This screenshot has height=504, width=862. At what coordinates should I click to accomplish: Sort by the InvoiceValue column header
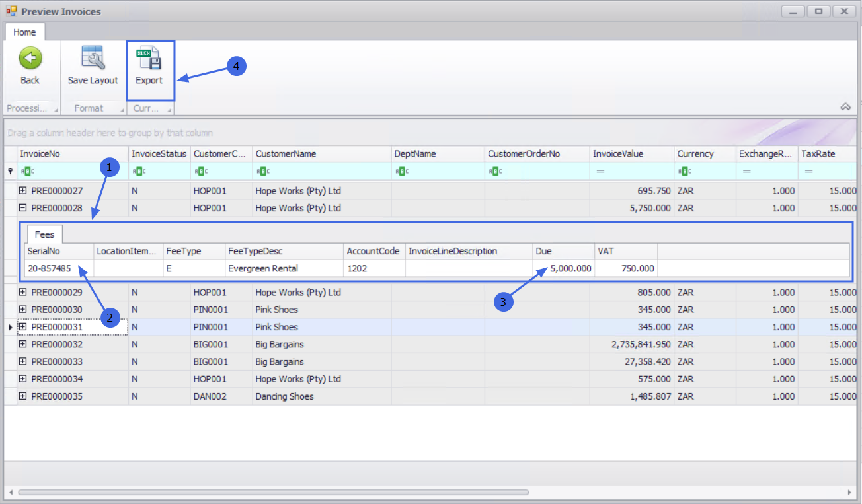(632, 154)
